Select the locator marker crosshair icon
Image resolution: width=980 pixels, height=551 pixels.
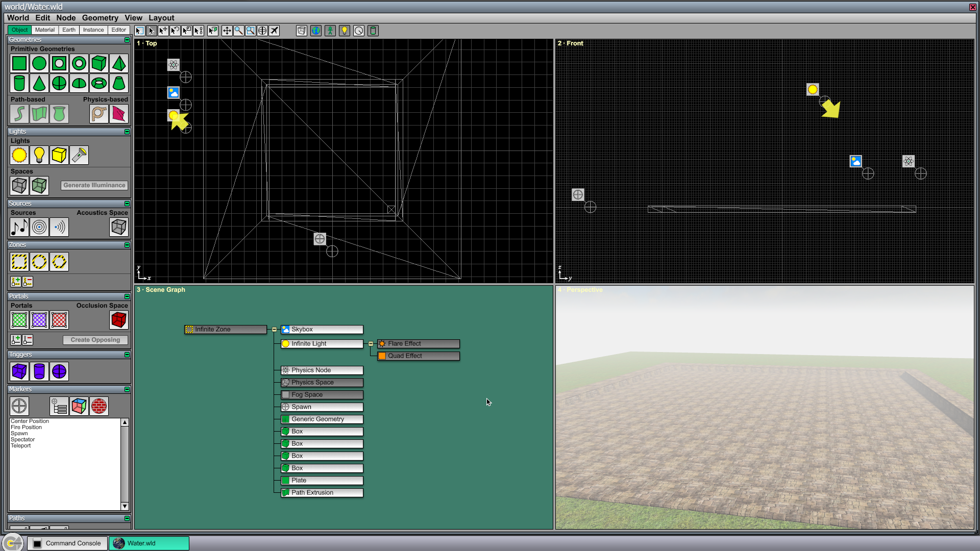pos(19,406)
